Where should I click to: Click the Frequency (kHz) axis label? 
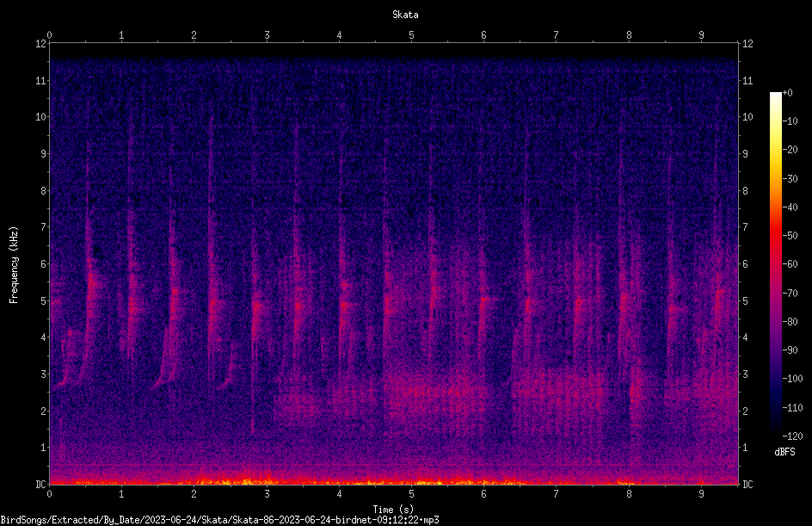14,265
